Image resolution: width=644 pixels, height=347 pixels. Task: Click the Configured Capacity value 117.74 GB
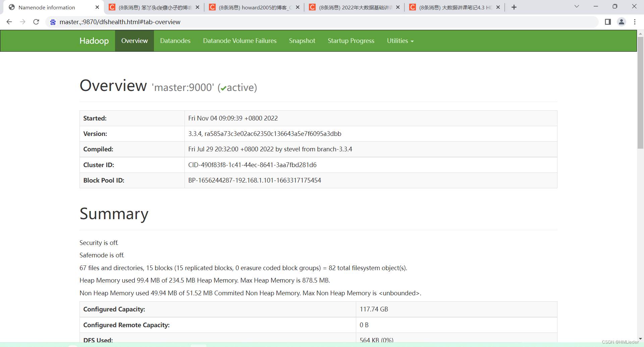coord(374,309)
